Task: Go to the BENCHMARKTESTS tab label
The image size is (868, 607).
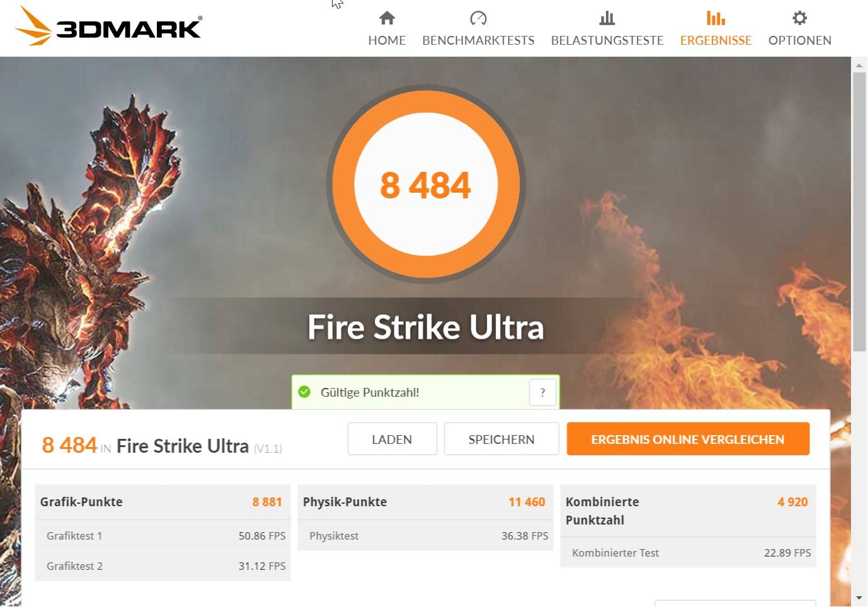Action: (478, 40)
